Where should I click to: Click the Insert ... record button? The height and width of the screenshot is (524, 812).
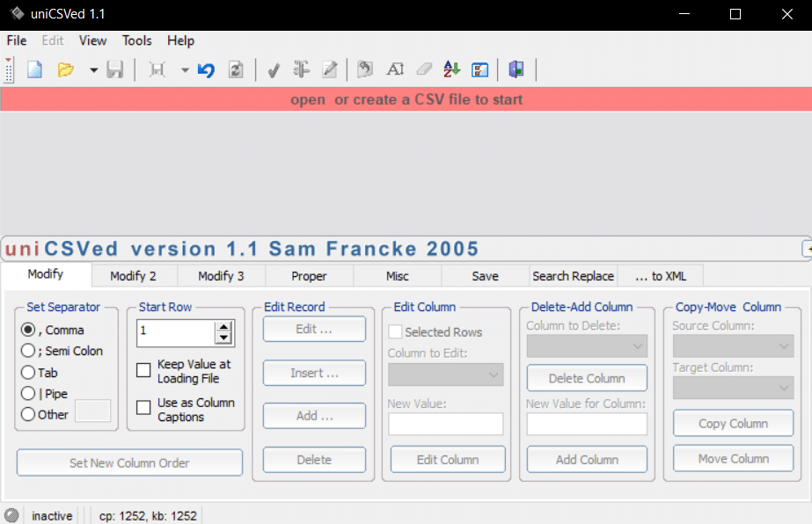click(314, 373)
